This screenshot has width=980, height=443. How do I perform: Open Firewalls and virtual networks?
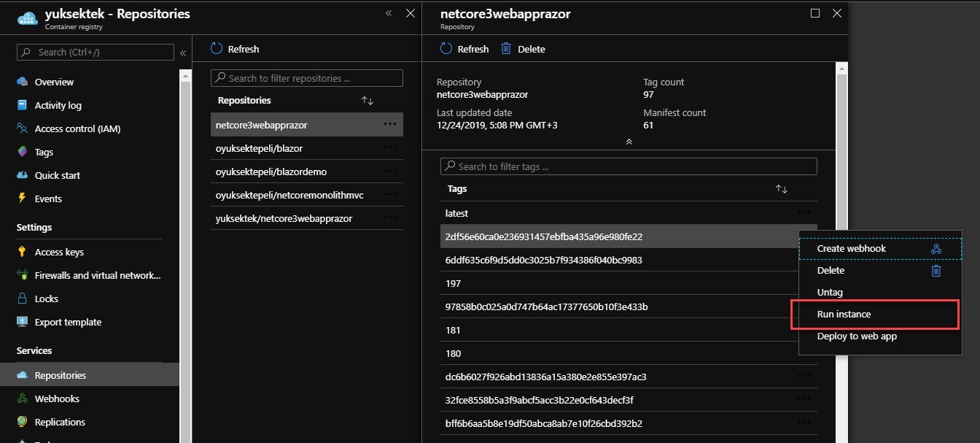point(97,275)
